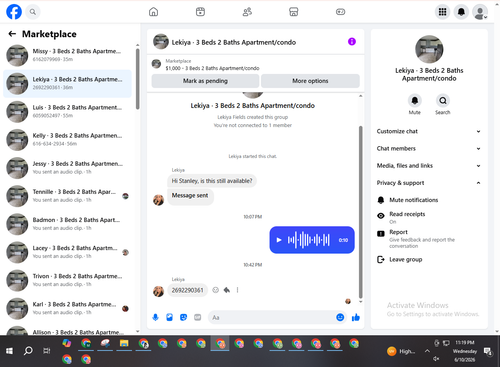Expand Media, files and links section
Screen dimensions: 500x367
pyautogui.click(x=429, y=166)
